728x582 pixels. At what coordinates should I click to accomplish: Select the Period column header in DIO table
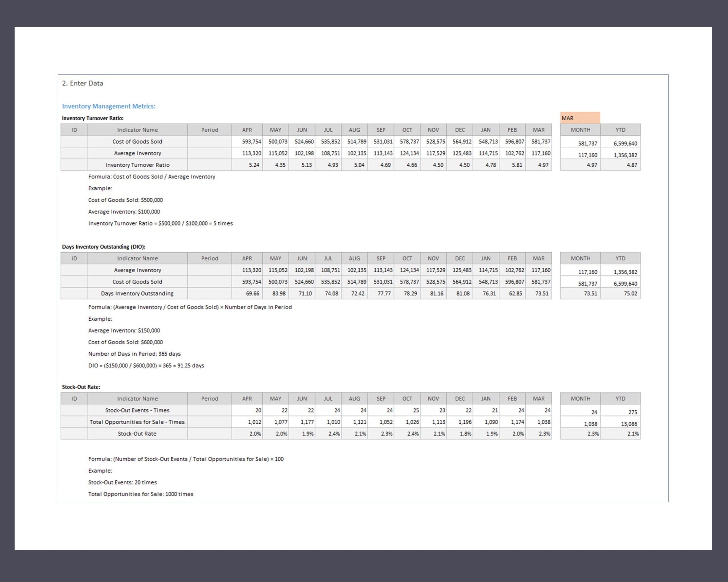(210, 258)
